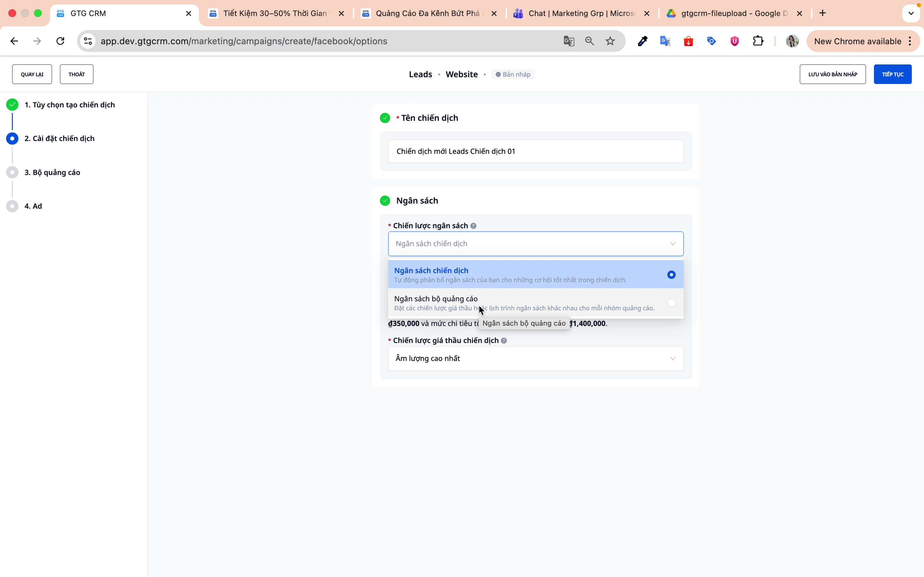Viewport: 924px width, 577px height.
Task: Select Ngân sách chiến dịch radio option
Action: [x=671, y=275]
